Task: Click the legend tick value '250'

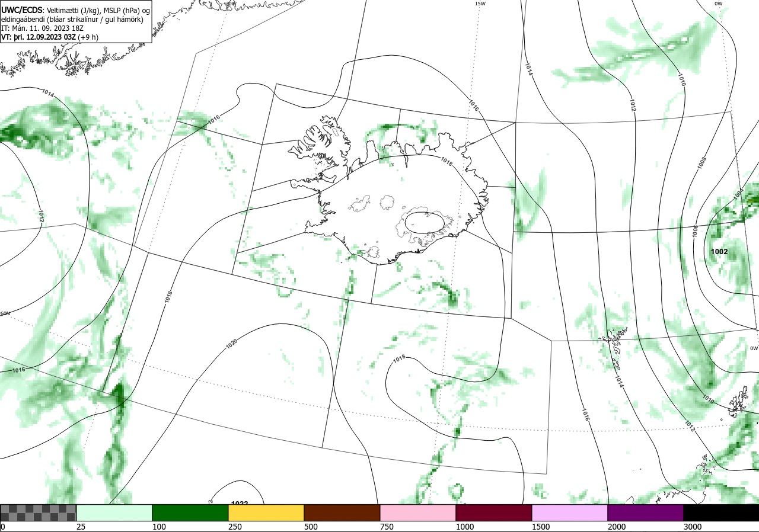Action: tap(234, 527)
